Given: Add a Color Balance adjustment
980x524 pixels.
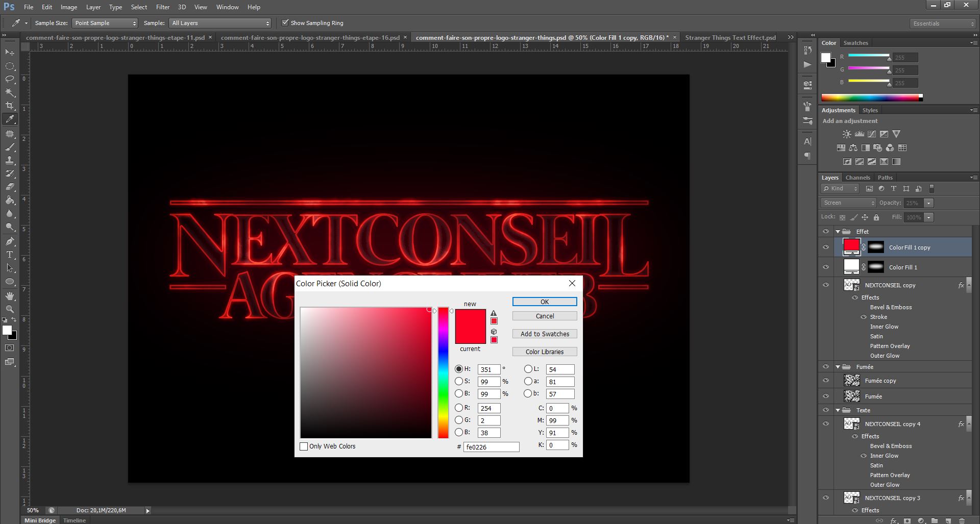Looking at the screenshot, I should point(853,148).
